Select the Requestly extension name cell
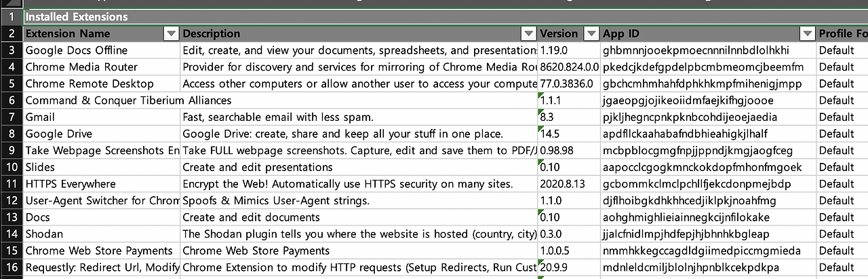This screenshot has width=868, height=279. pos(102,267)
